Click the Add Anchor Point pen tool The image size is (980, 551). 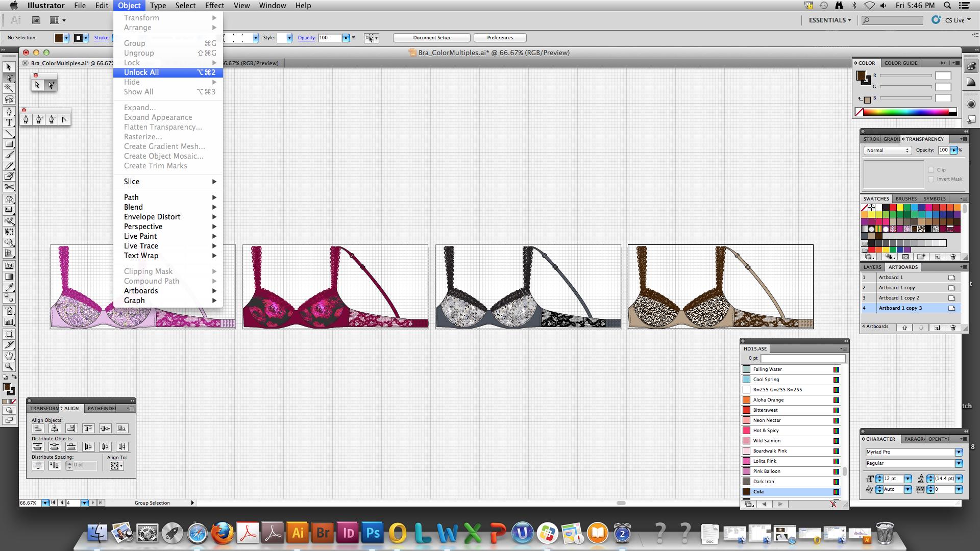point(39,119)
